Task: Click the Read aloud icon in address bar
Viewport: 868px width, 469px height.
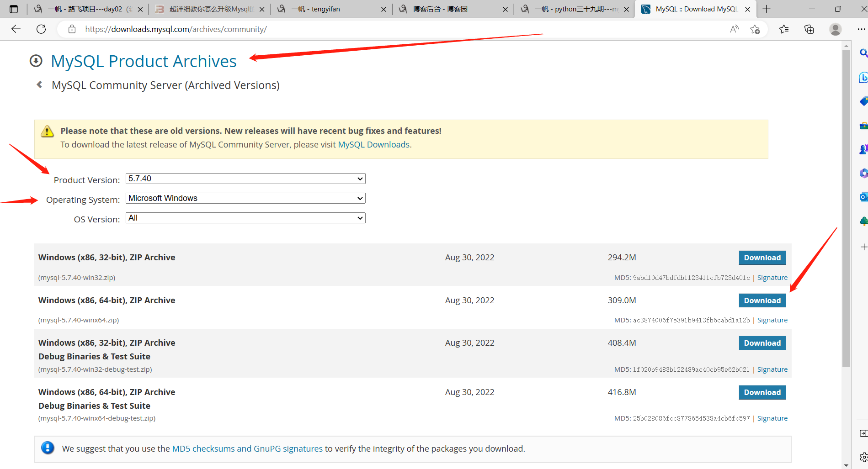Action: [x=734, y=29]
